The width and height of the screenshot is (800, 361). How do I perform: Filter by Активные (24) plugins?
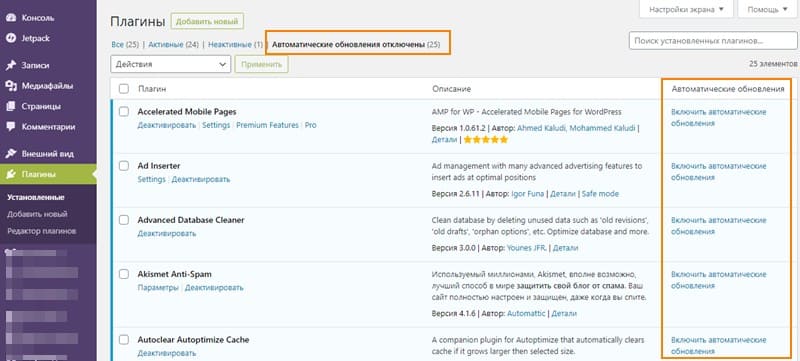[173, 45]
